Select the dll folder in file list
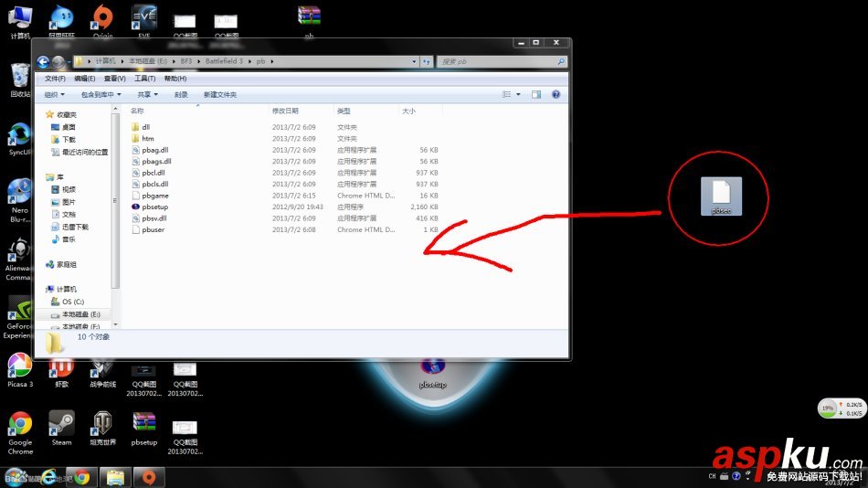This screenshot has width=868, height=488. (145, 127)
